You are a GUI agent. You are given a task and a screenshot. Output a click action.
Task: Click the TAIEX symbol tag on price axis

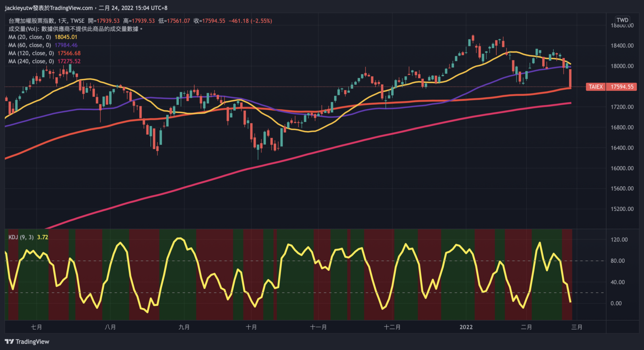[596, 87]
